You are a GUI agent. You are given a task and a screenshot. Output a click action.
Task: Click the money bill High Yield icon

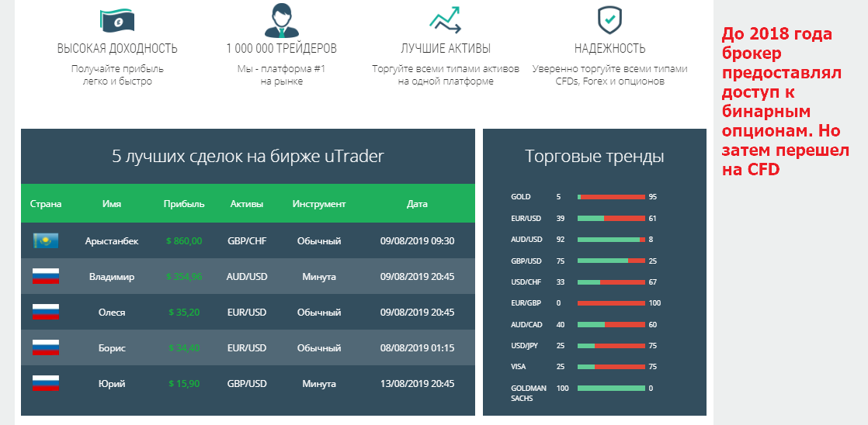point(117,20)
